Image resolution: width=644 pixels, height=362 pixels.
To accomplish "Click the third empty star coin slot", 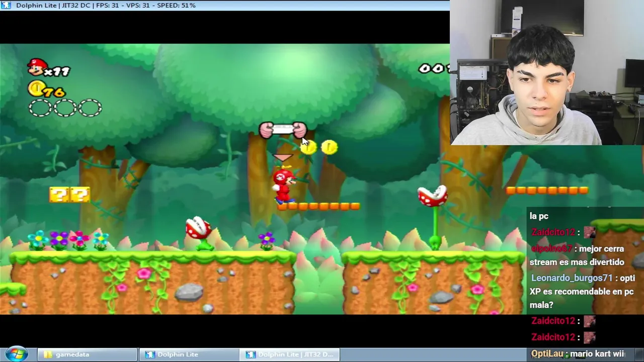I will (91, 108).
